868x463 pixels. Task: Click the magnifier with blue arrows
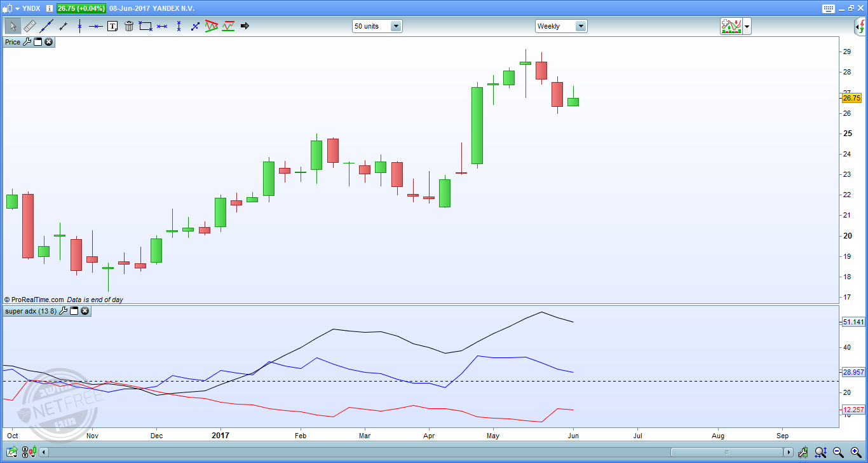click(x=822, y=452)
